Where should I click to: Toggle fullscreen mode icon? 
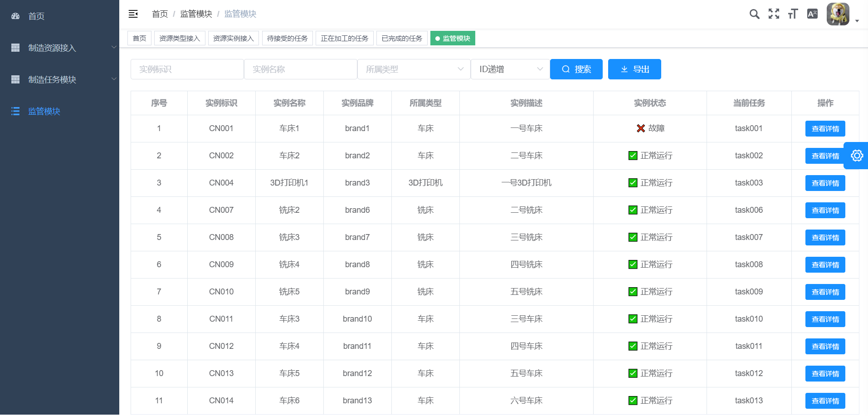774,14
